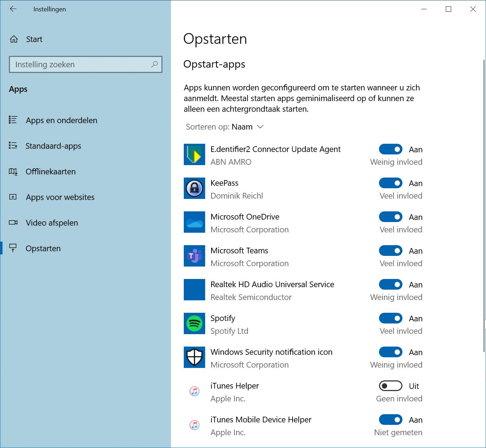This screenshot has height=448, width=486.
Task: Click the Windows Security shield icon
Action: click(x=194, y=357)
